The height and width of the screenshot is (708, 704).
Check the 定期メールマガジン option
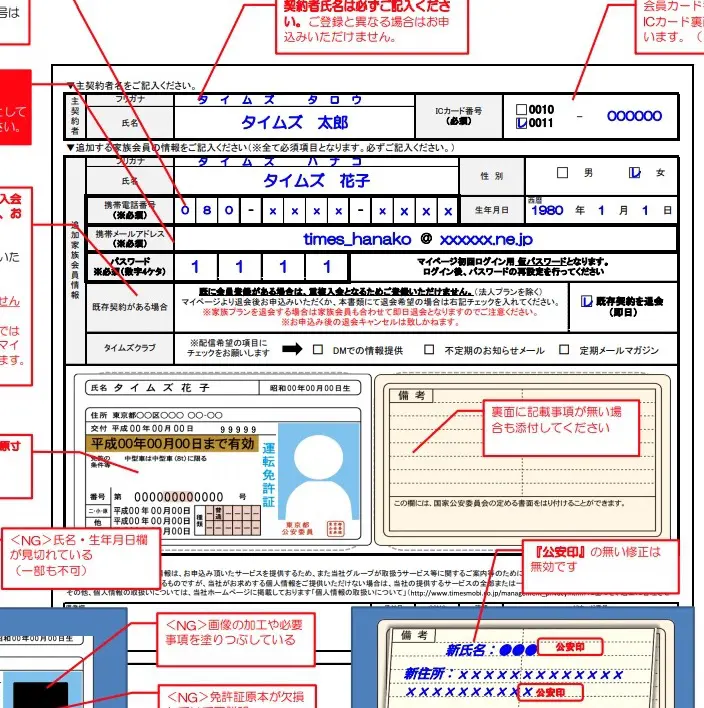point(565,350)
